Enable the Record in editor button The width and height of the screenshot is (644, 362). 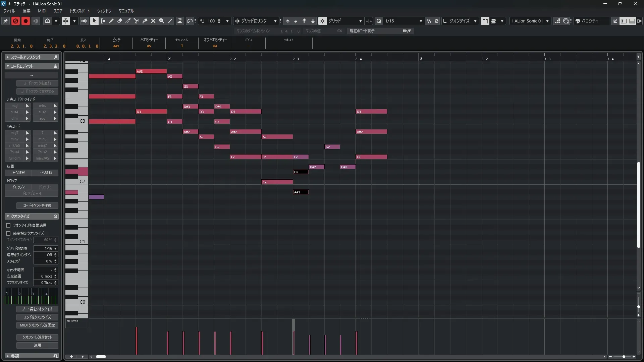[25, 21]
